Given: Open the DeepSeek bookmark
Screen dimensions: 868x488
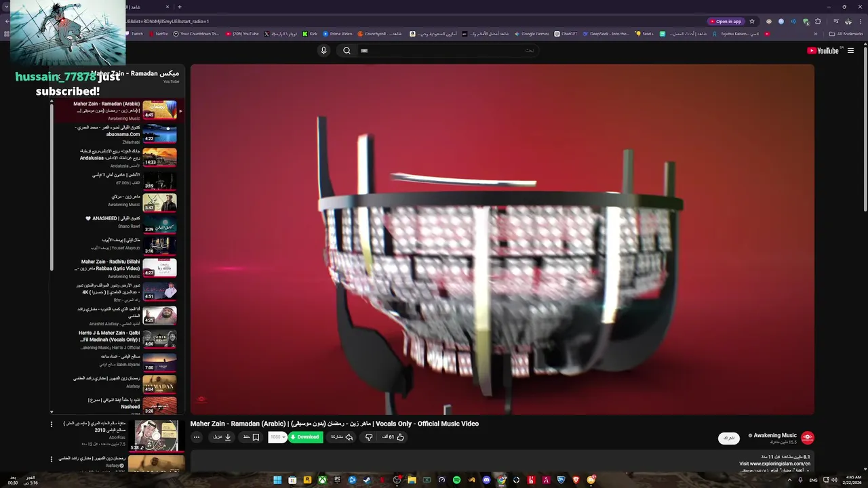Looking at the screenshot, I should click(x=606, y=33).
